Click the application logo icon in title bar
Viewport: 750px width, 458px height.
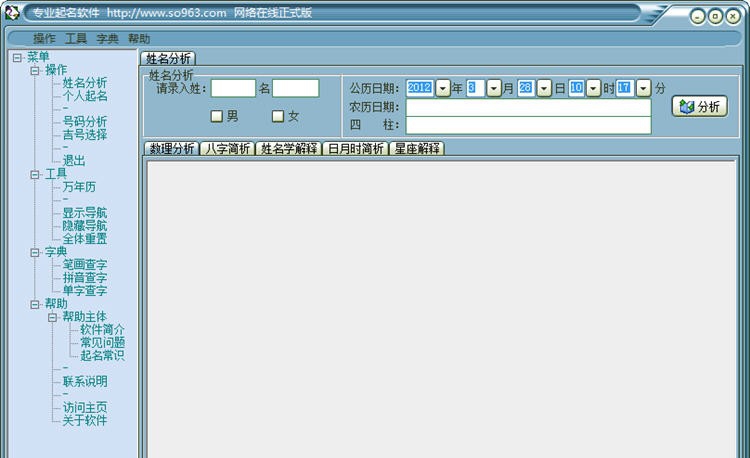(12, 13)
